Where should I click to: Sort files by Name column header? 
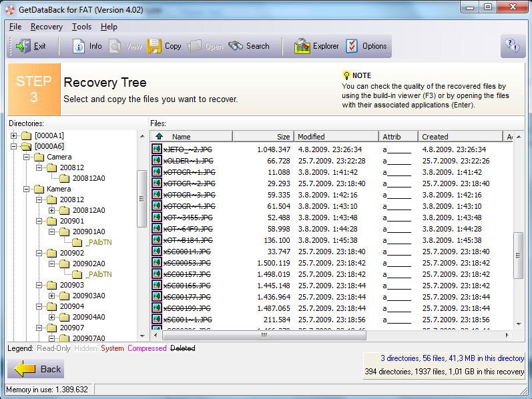192,136
